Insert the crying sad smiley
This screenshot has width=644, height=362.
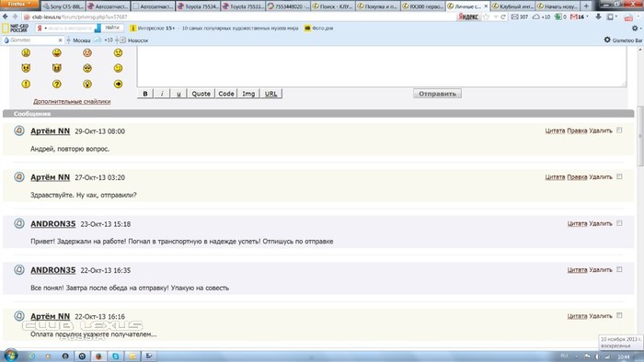pos(119,52)
